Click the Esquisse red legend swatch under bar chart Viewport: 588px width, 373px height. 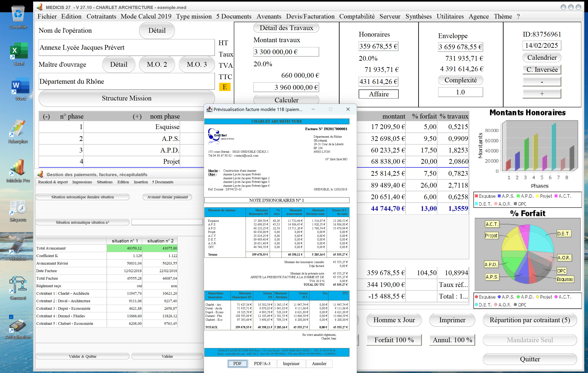(x=476, y=196)
